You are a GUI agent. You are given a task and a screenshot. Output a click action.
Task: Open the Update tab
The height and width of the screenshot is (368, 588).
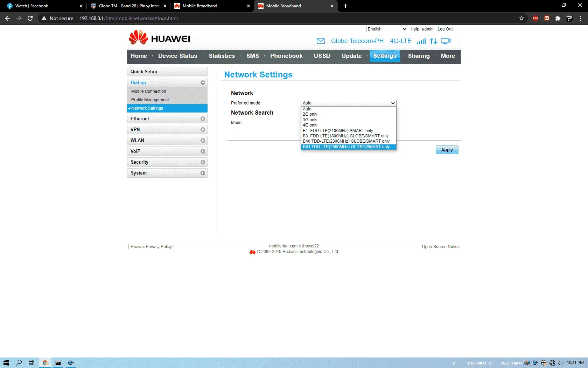point(352,56)
